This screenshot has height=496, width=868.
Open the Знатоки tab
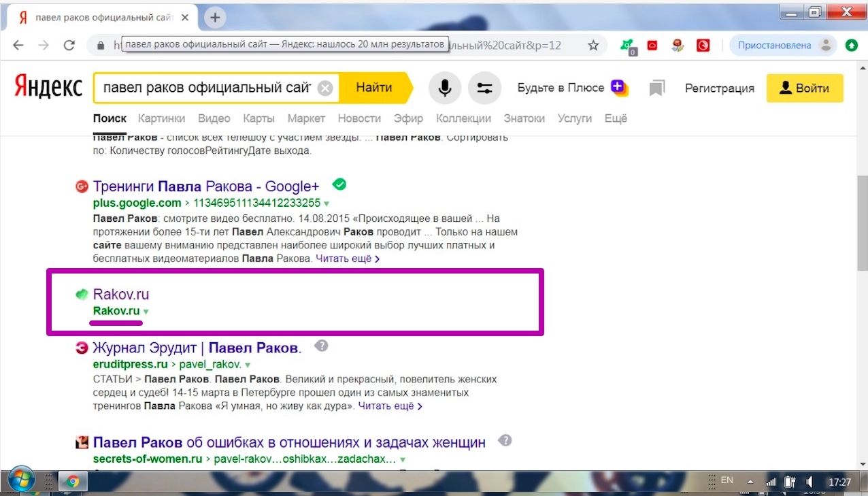[524, 118]
